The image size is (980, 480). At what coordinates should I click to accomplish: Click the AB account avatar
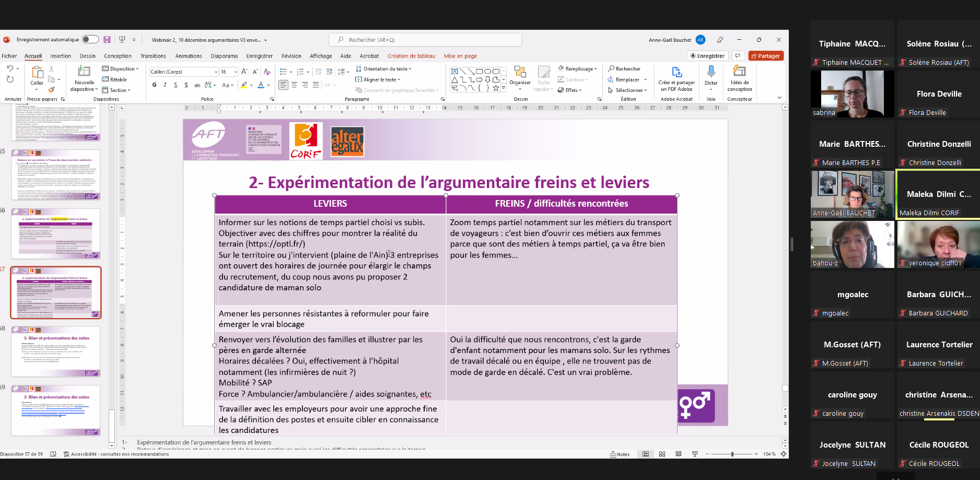point(701,40)
